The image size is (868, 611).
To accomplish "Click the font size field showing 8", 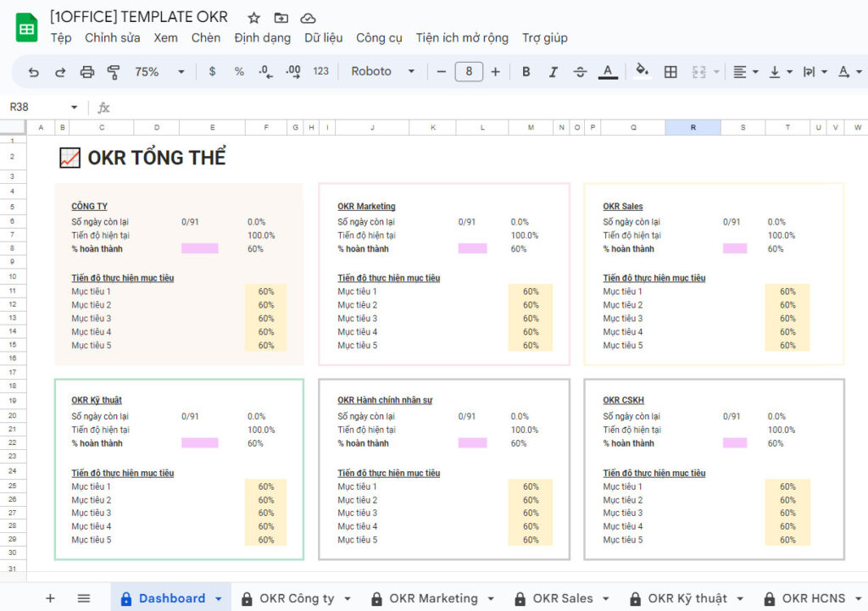I will (469, 71).
